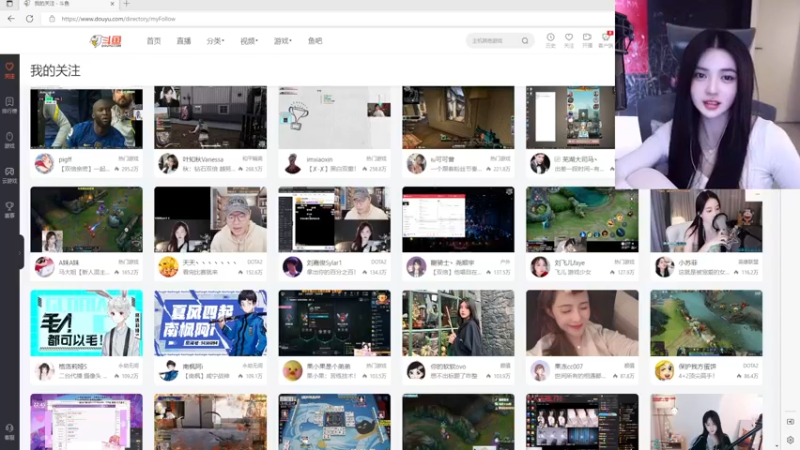
Task: Open the 毛!都可以毛 anime thumbnail
Action: pos(86,323)
